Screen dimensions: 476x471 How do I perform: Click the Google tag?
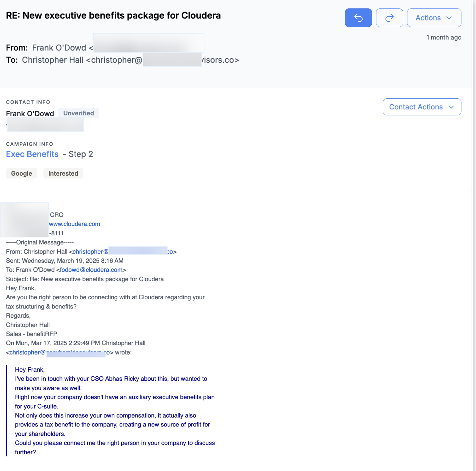[21, 174]
